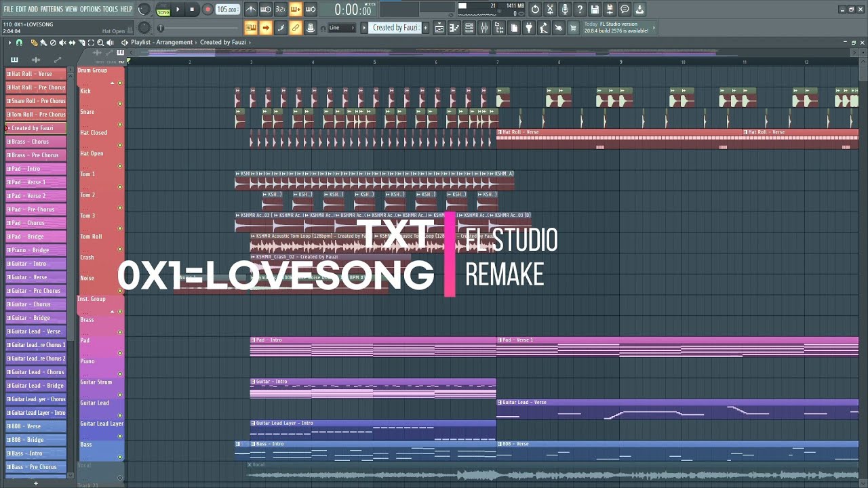
Task: Select Brass - Chorus pattern in picker
Action: pos(36,142)
